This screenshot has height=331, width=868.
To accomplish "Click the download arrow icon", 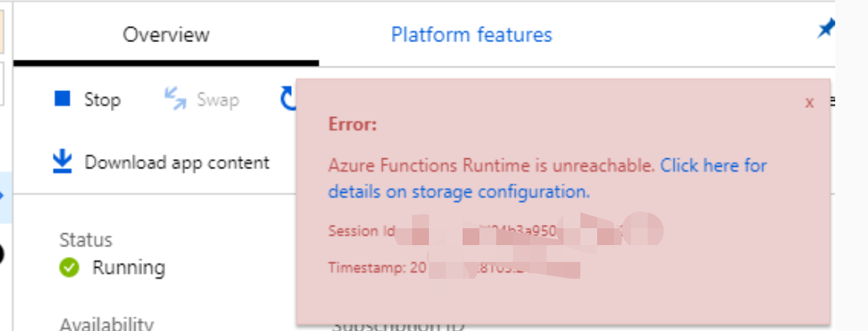I will (x=62, y=162).
